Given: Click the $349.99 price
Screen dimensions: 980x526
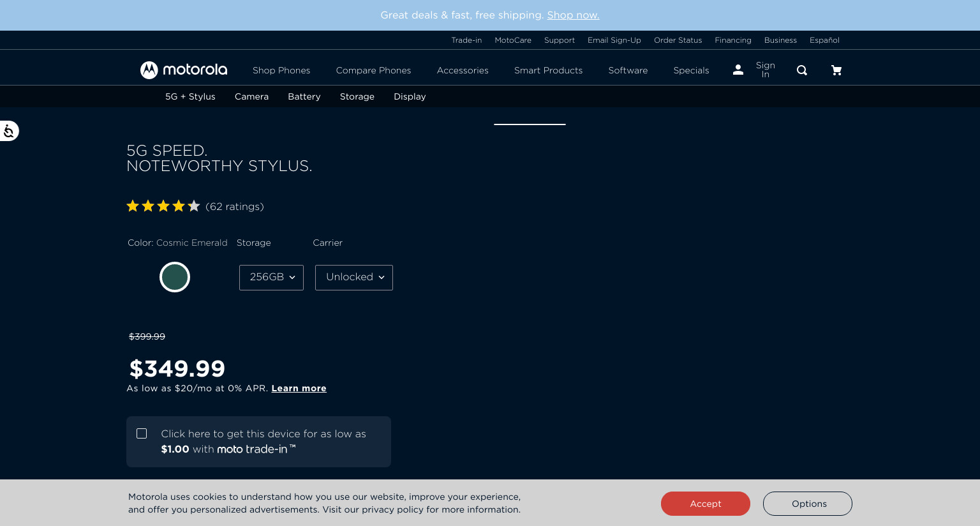Looking at the screenshot, I should 177,368.
